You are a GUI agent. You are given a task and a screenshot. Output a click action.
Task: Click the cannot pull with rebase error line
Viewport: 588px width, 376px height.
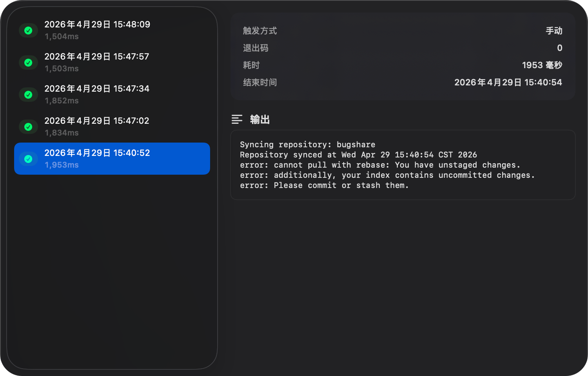(380, 165)
